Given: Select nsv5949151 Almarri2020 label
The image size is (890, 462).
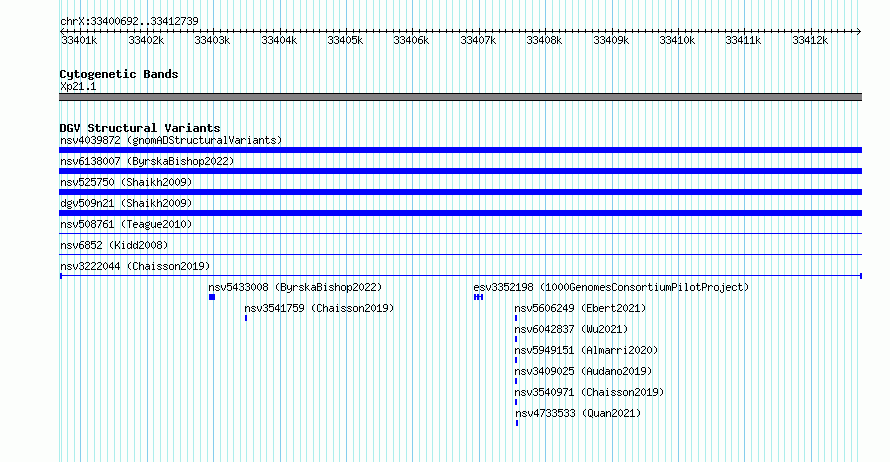Looking at the screenshot, I should 586,350.
